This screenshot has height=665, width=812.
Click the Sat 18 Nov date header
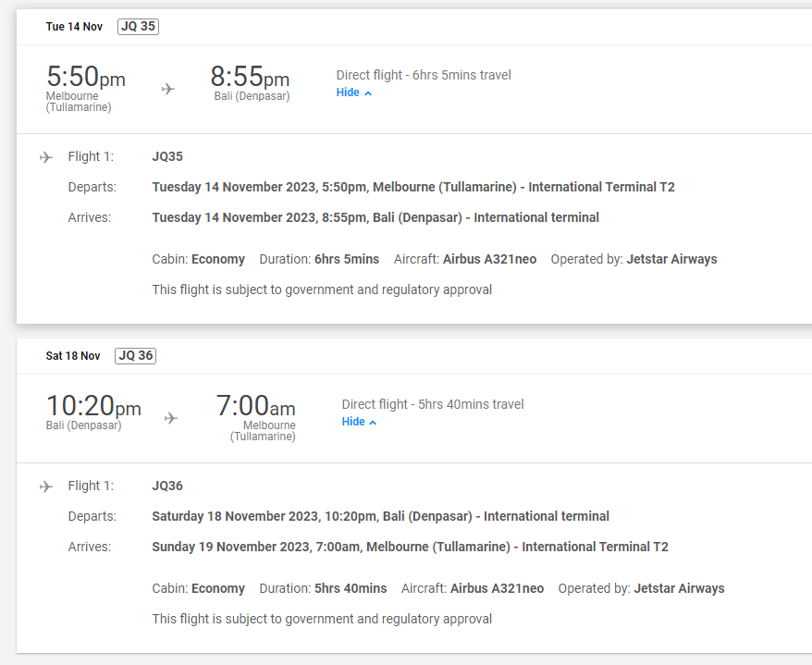73,356
